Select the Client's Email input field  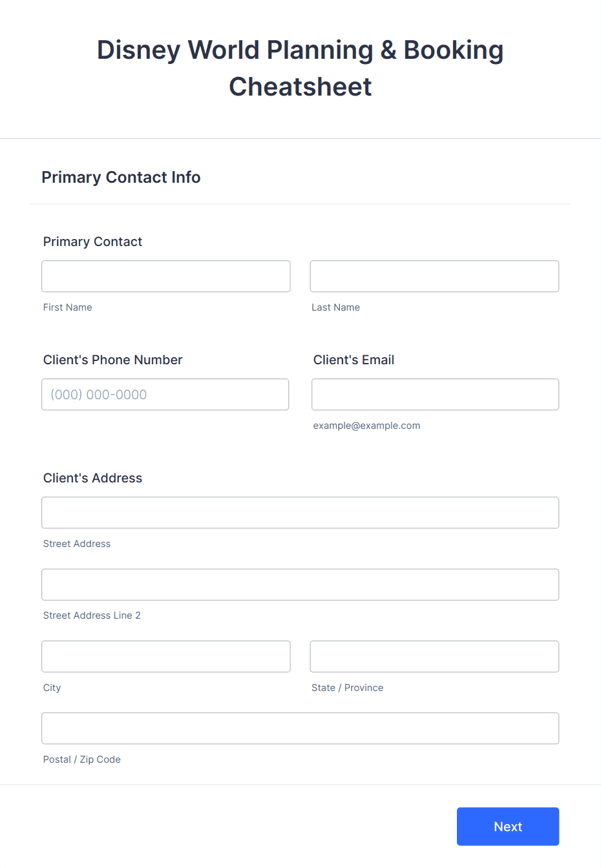[x=436, y=395]
